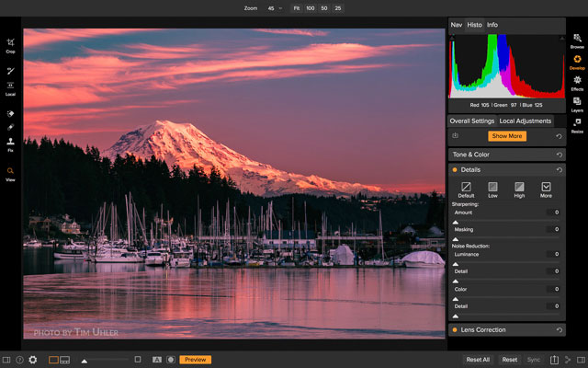Open the Layers module
This screenshot has width=588, height=368.
point(576,103)
